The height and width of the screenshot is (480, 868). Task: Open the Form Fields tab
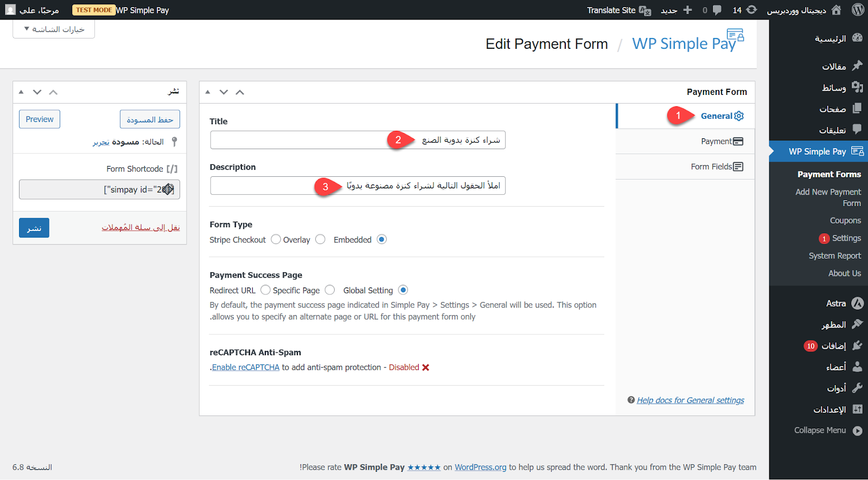[717, 167]
